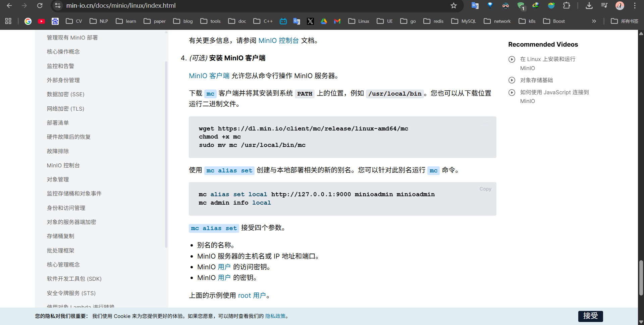This screenshot has height=325, width=644.
Task: Accept cookies with the 接受 button
Action: click(590, 316)
